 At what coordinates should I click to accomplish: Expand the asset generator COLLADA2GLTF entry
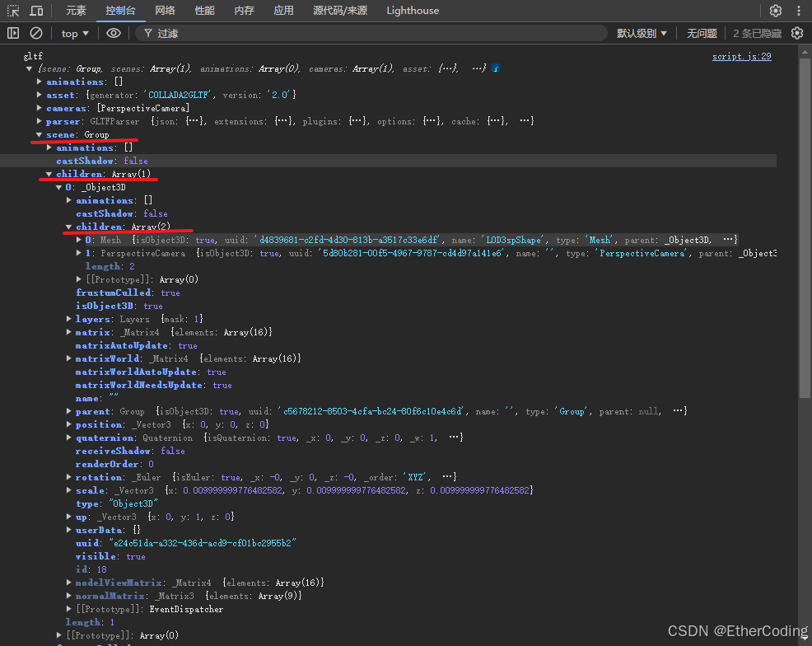click(40, 95)
